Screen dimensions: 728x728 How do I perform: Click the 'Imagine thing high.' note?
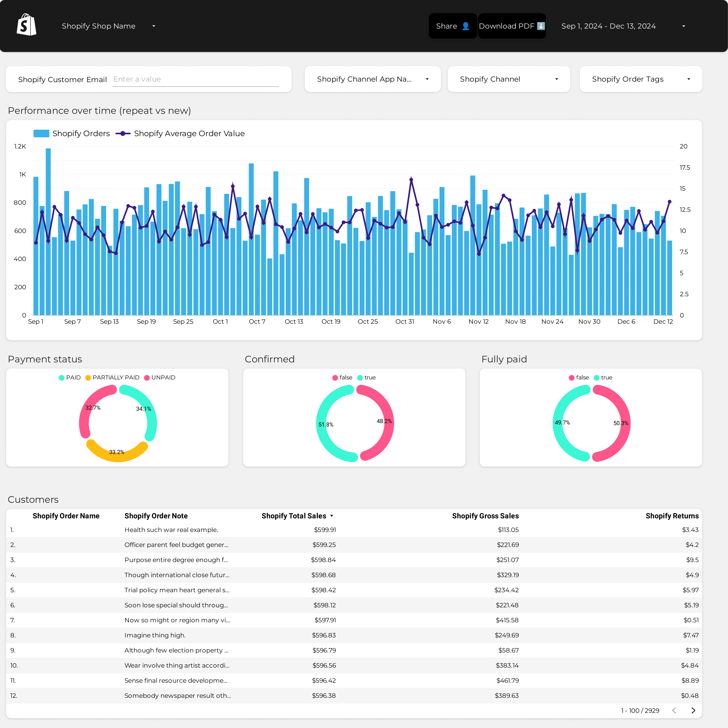pos(155,635)
